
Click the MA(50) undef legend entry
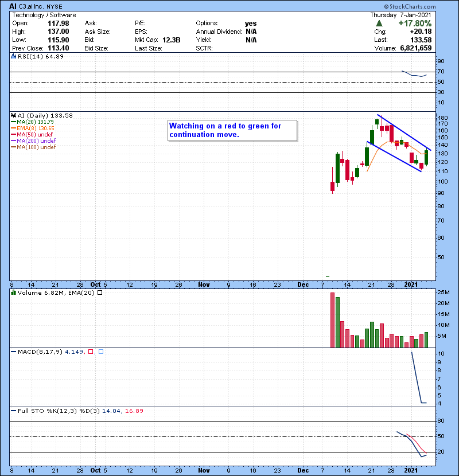pyautogui.click(x=34, y=134)
